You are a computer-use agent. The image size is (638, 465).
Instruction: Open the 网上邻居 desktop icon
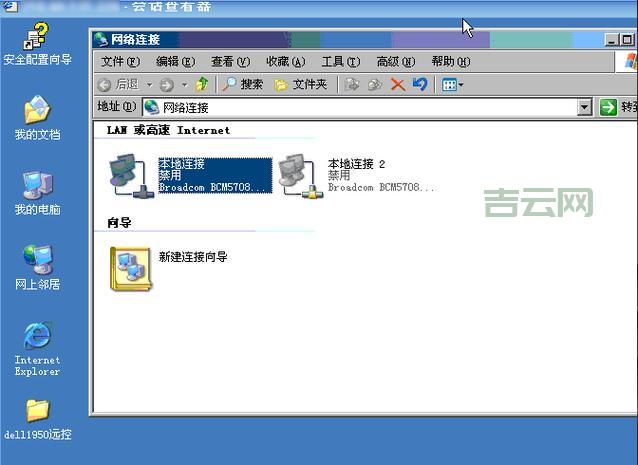[x=37, y=267]
